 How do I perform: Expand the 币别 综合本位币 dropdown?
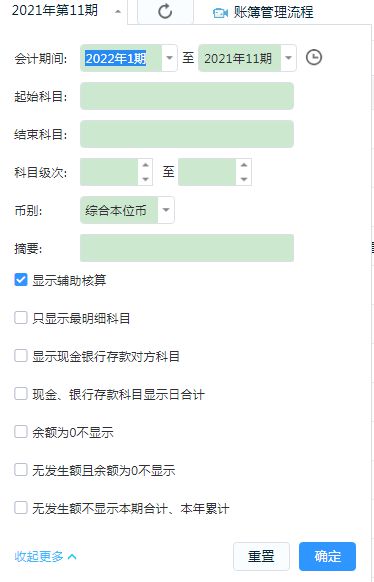166,210
